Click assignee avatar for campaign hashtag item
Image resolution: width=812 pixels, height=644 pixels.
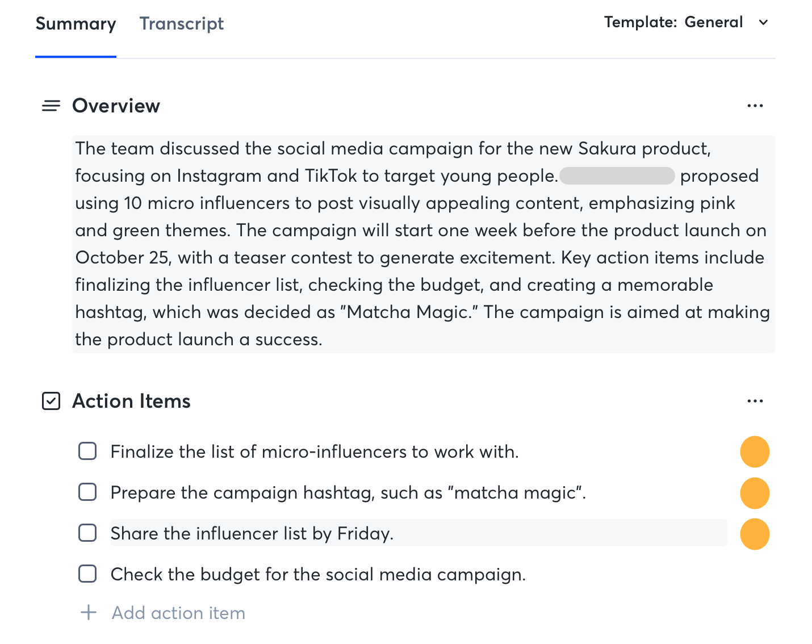click(x=755, y=493)
